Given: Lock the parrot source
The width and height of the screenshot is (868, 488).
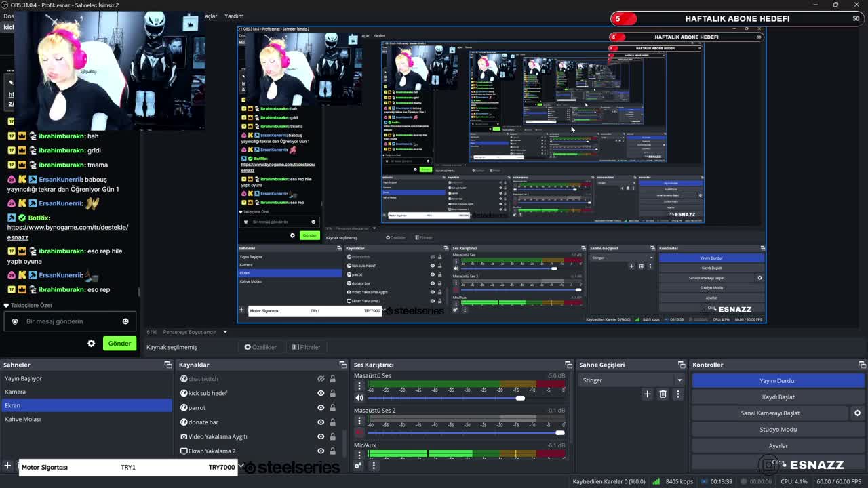Looking at the screenshot, I should point(332,407).
